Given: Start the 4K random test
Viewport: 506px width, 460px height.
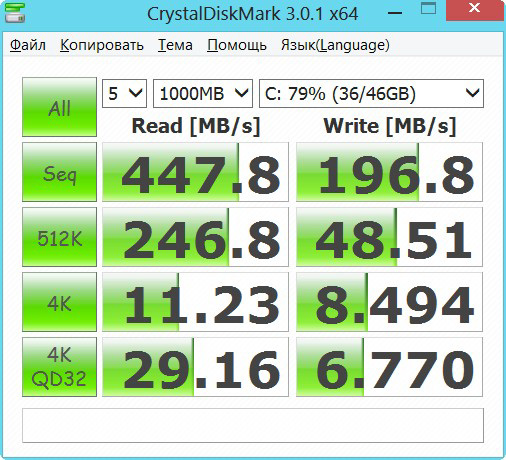Looking at the screenshot, I should coord(59,302).
